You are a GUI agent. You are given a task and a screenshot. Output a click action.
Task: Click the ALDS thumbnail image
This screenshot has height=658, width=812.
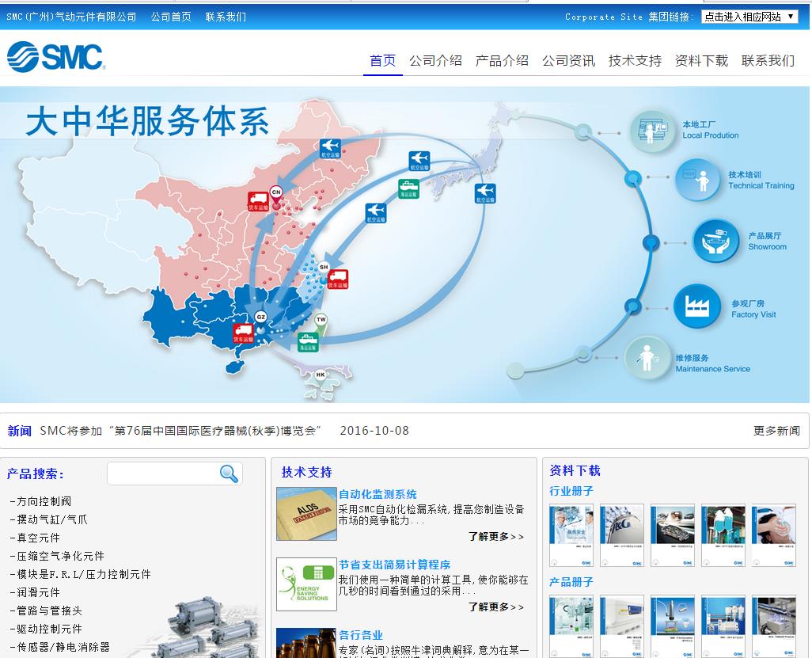point(306,514)
